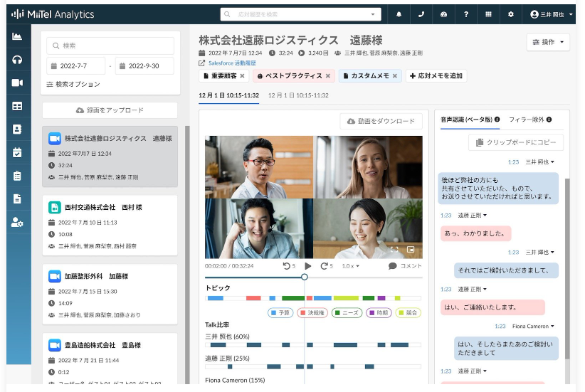585x392 pixels.
Task: Click info icon next to フィラー除外
Action: [x=549, y=120]
